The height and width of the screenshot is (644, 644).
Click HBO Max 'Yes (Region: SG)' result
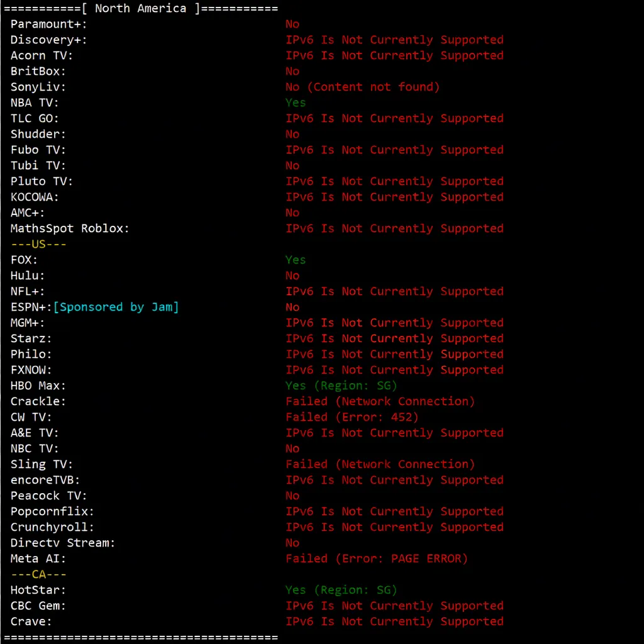[x=341, y=386]
